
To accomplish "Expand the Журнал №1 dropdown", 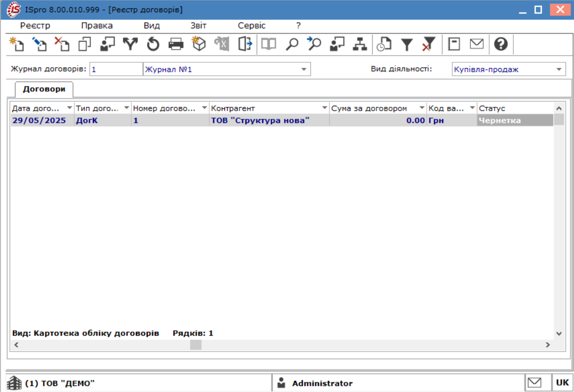I will (x=304, y=69).
